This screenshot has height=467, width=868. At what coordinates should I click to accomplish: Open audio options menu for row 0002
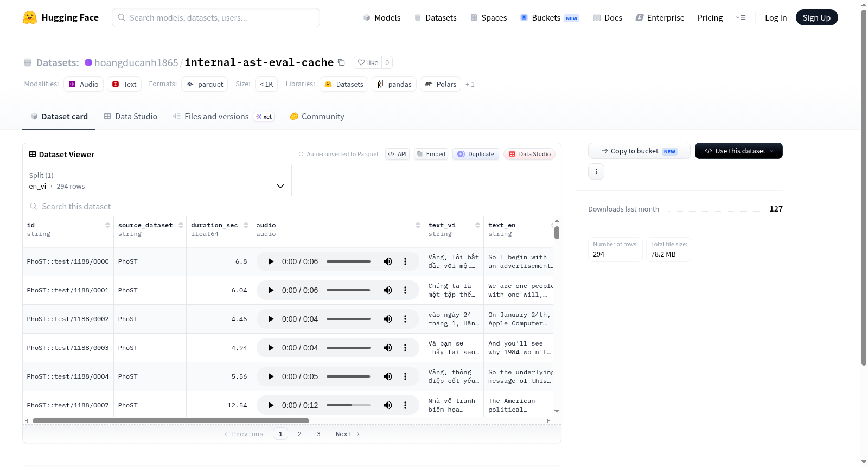tap(405, 319)
